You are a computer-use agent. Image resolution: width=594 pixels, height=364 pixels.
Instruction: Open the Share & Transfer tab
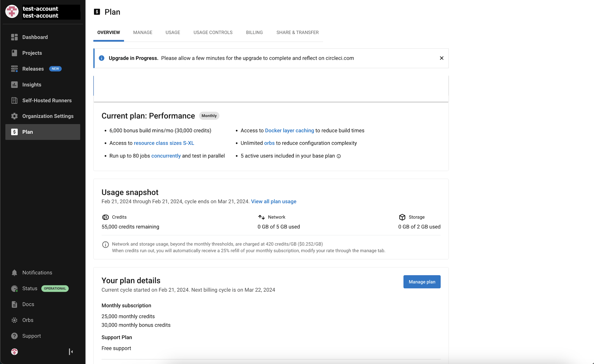297,33
